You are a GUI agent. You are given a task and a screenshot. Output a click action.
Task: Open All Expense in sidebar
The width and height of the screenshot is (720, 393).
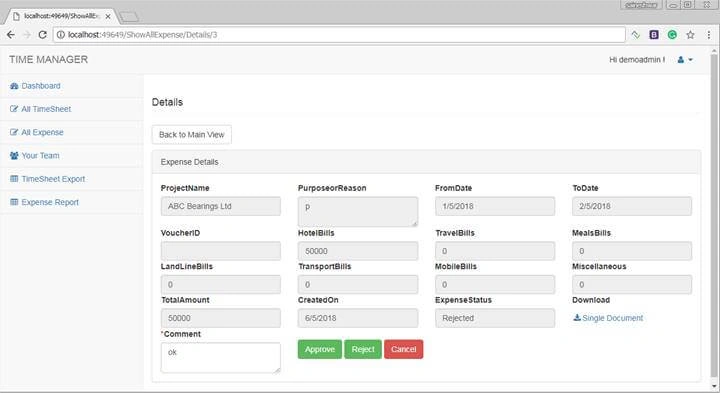[x=42, y=132]
